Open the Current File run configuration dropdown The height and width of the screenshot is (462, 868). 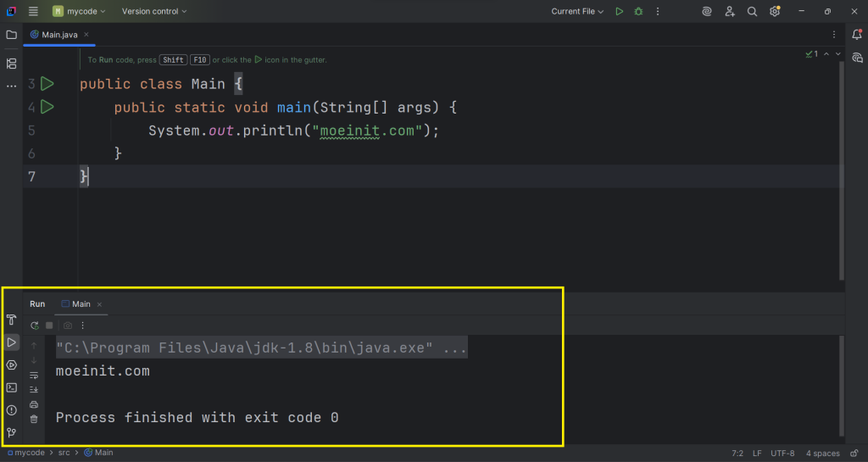pos(576,11)
